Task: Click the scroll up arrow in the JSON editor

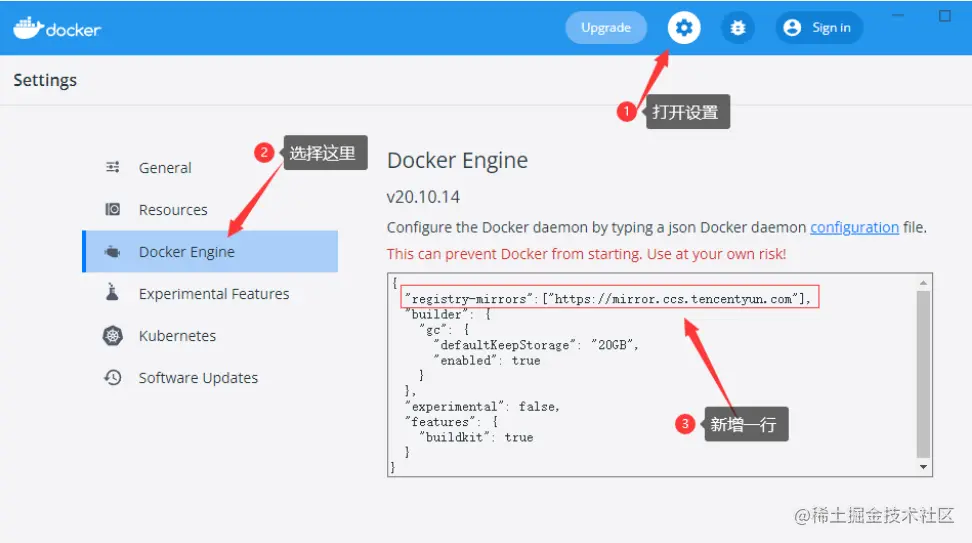Action: [x=923, y=283]
